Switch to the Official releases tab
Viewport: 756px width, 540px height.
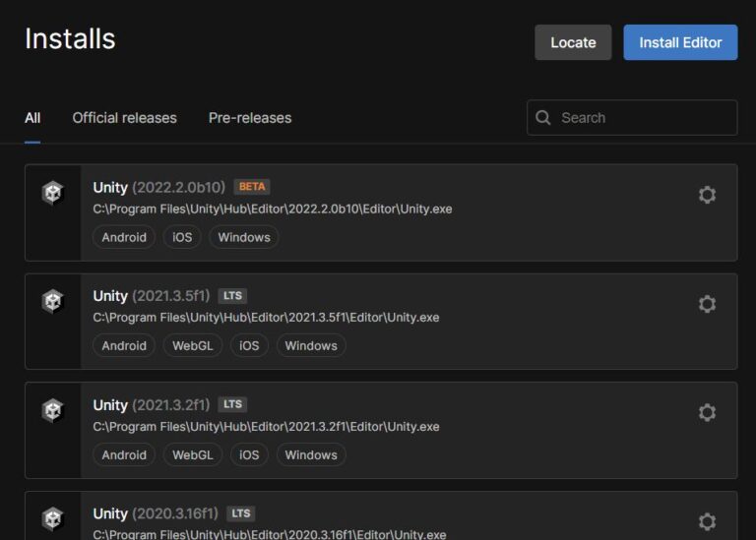[124, 118]
